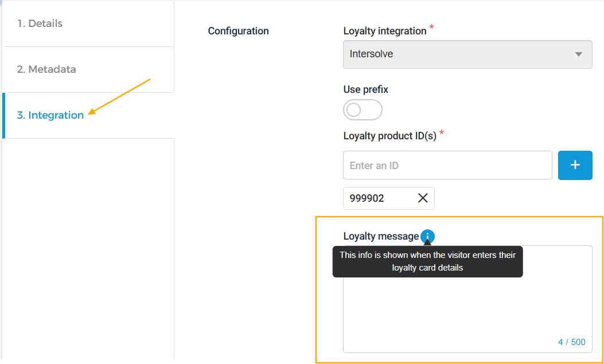Viewport: 604px width, 364px height.
Task: Open the Intersolve loyalty integration combo box
Action: click(459, 54)
